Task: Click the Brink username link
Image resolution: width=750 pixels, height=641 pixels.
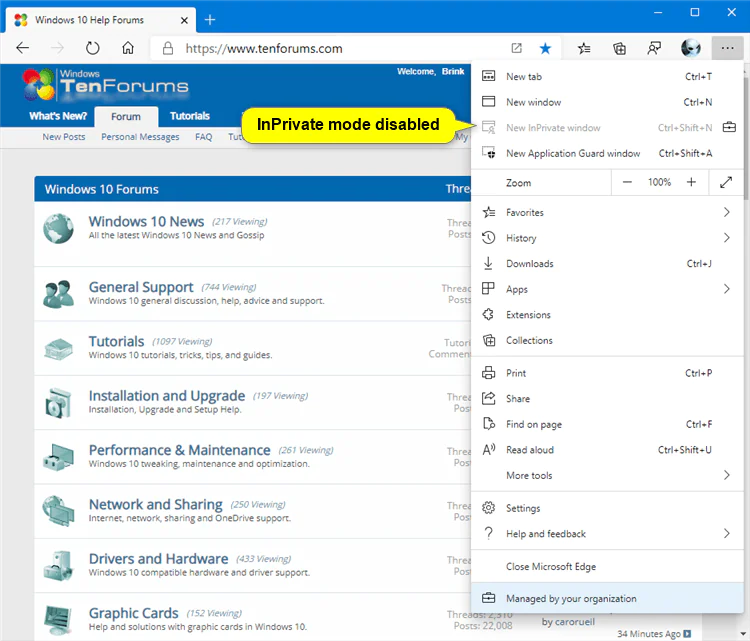Action: coord(453,71)
